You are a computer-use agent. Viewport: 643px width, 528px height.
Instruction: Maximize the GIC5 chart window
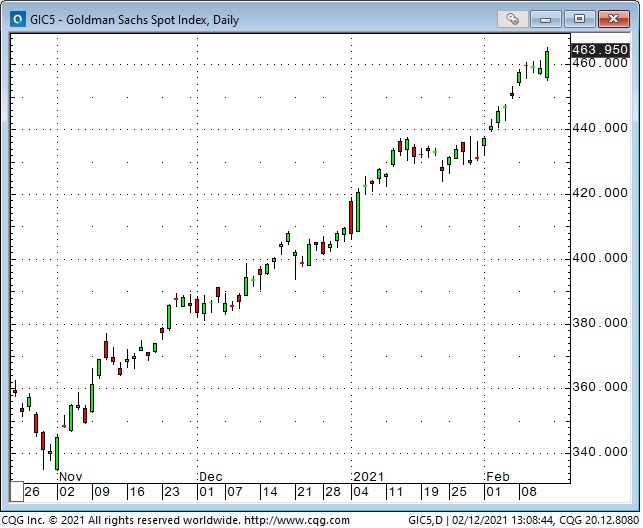(x=579, y=19)
